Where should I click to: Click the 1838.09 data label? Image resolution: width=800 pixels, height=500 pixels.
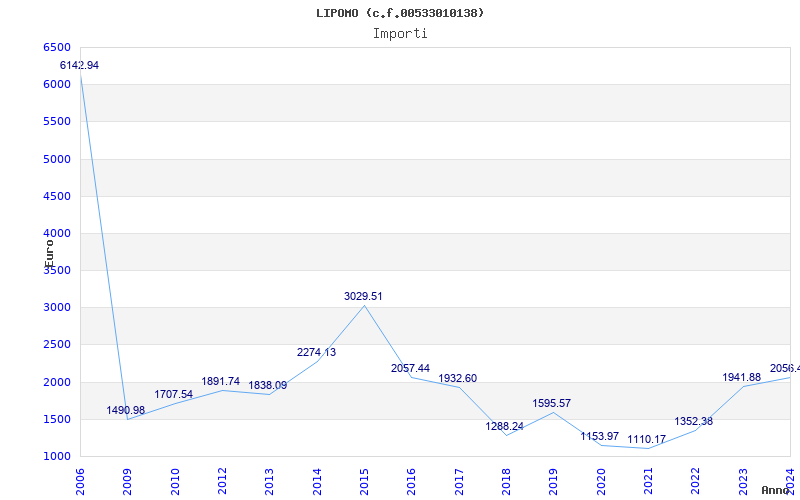(268, 385)
